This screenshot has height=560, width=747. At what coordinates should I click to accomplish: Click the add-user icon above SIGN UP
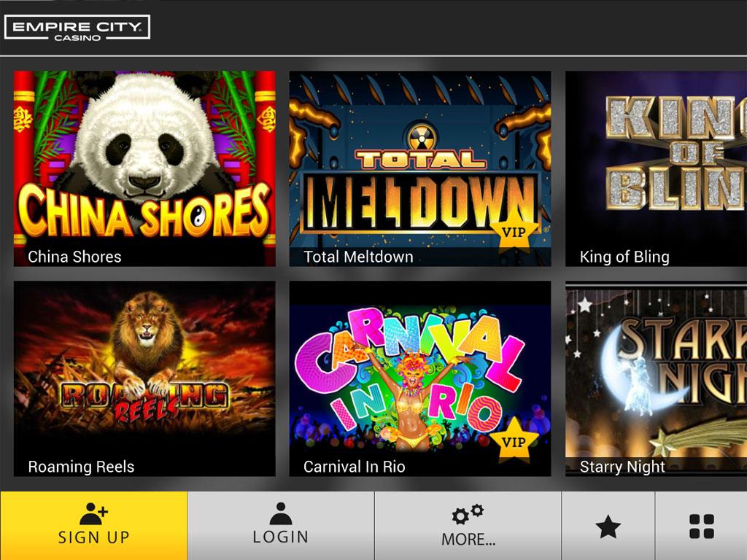tap(93, 513)
